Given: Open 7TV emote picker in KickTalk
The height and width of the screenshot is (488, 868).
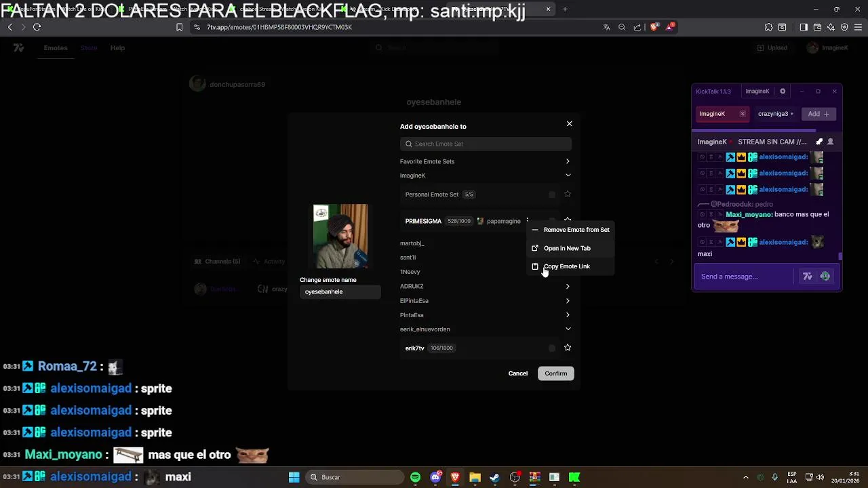Looking at the screenshot, I should pyautogui.click(x=807, y=277).
